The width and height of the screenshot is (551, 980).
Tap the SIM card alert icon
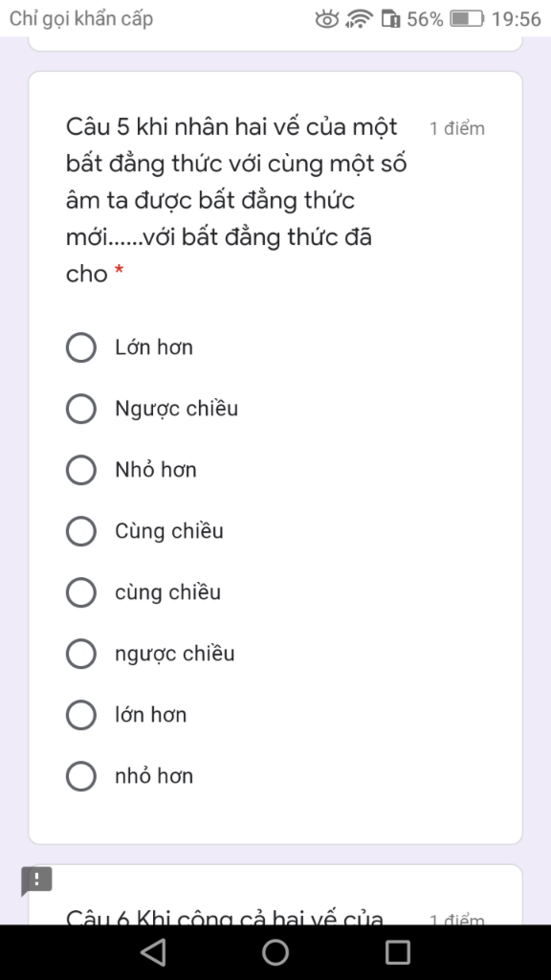(x=391, y=19)
